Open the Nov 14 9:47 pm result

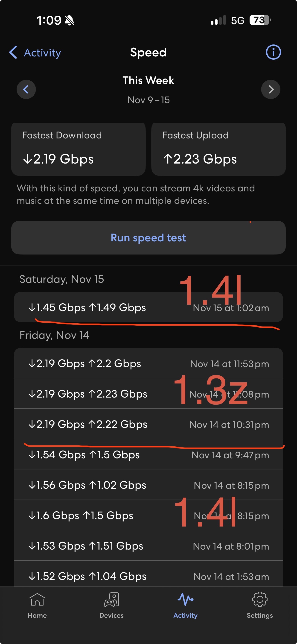tap(148, 455)
